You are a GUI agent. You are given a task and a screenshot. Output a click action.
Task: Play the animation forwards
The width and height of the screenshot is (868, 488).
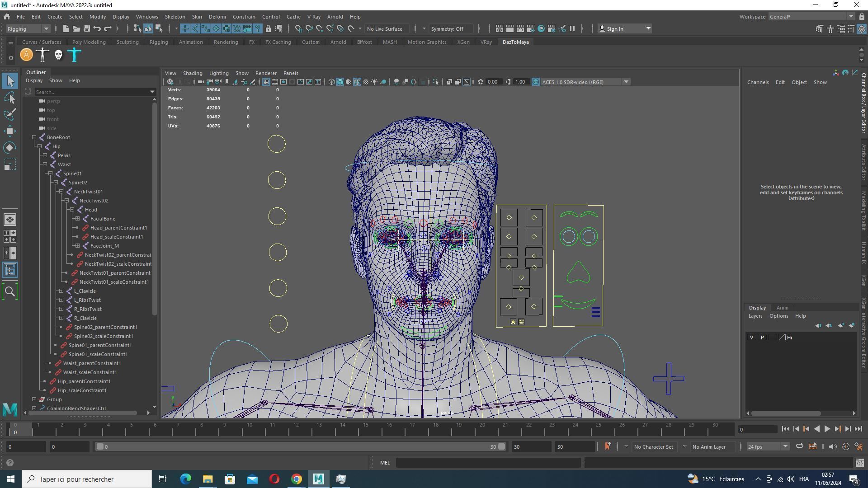click(827, 429)
